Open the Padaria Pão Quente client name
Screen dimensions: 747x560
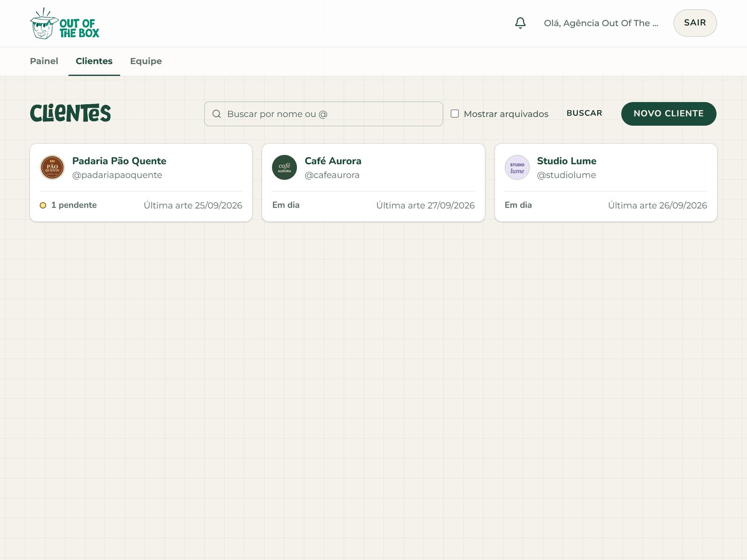pos(119,161)
